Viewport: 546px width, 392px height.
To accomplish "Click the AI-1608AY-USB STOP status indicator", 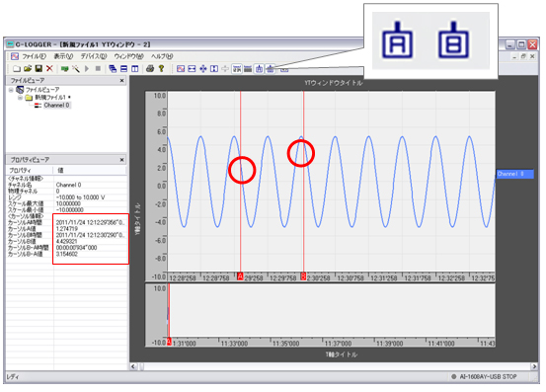I will coord(484,376).
